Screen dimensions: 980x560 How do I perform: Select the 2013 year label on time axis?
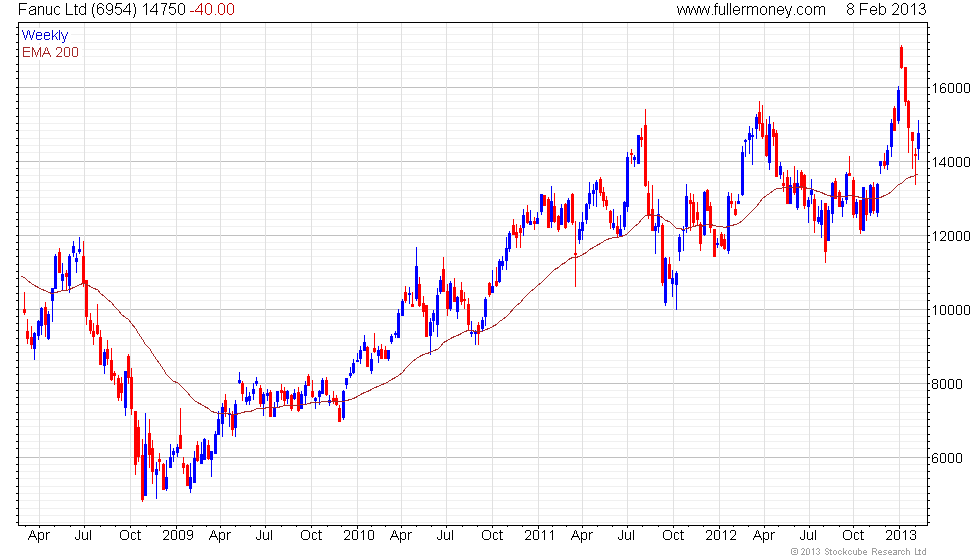pos(901,535)
